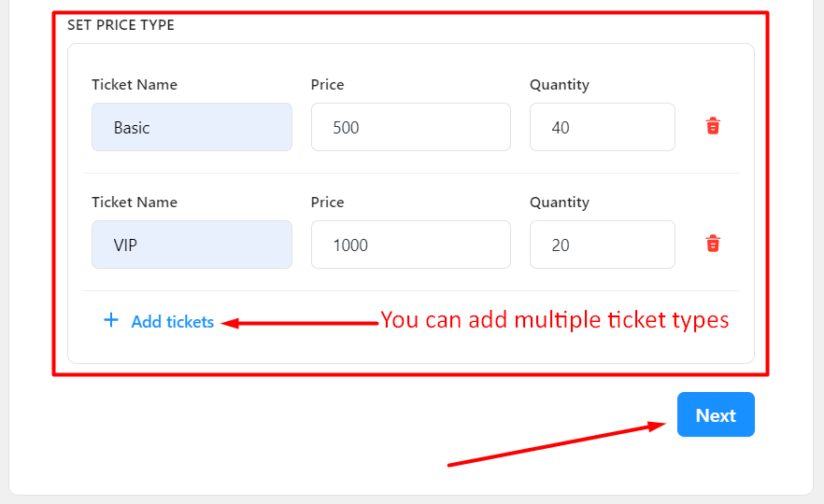Remove the VIP ticket using its trash icon
This screenshot has height=504, width=824.
[713, 244]
